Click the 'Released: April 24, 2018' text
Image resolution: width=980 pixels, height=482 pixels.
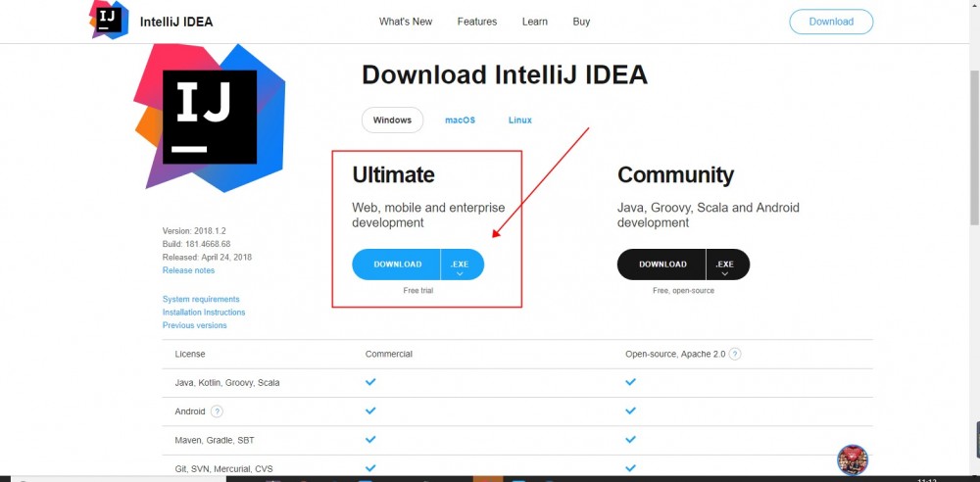pos(207,257)
